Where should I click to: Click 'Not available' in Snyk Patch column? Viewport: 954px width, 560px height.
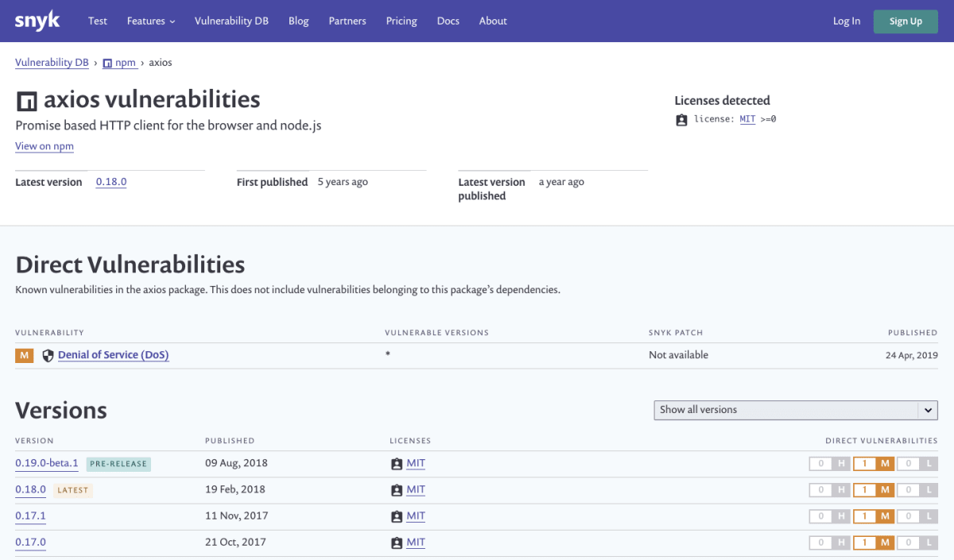coord(678,355)
